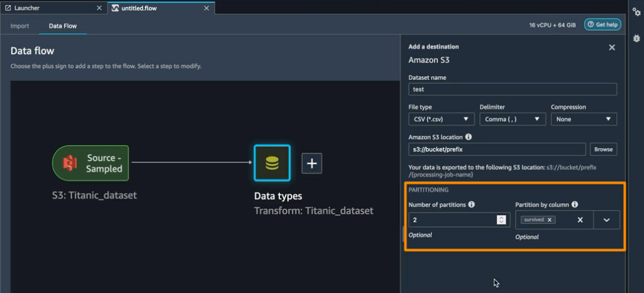Click the Get help button
The height and width of the screenshot is (293, 644).
pos(602,25)
